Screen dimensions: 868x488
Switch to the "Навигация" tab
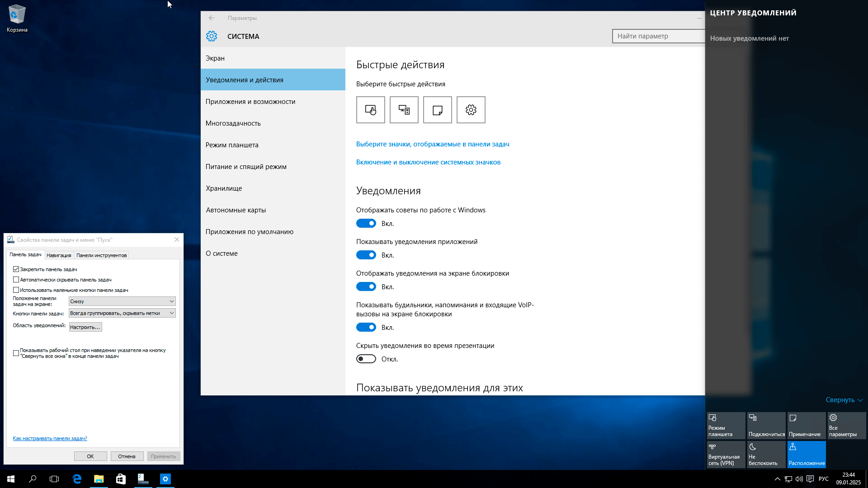[59, 255]
